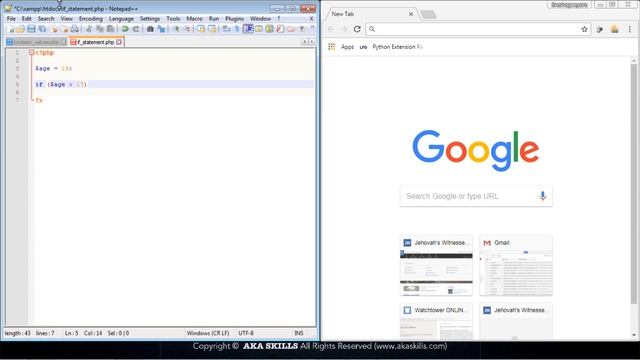Open the Gmail thumbnail tile
The width and height of the screenshot is (640, 360).
coord(516,265)
